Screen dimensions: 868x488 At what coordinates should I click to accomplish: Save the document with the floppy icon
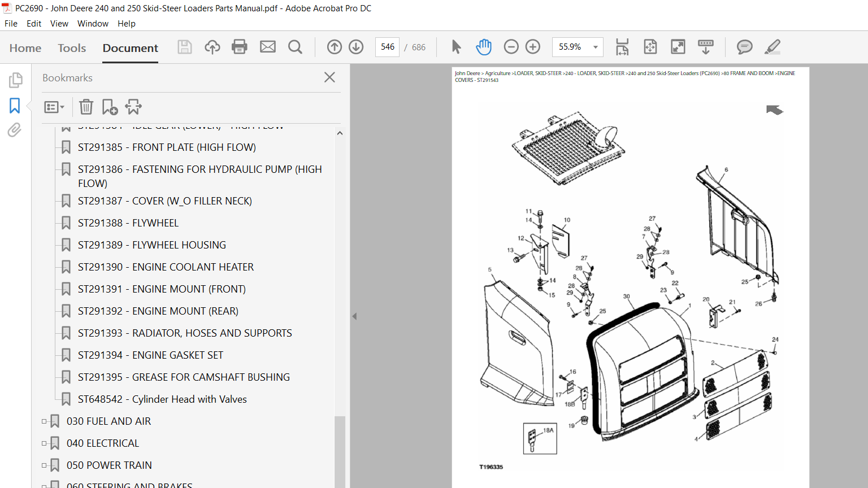pos(185,47)
